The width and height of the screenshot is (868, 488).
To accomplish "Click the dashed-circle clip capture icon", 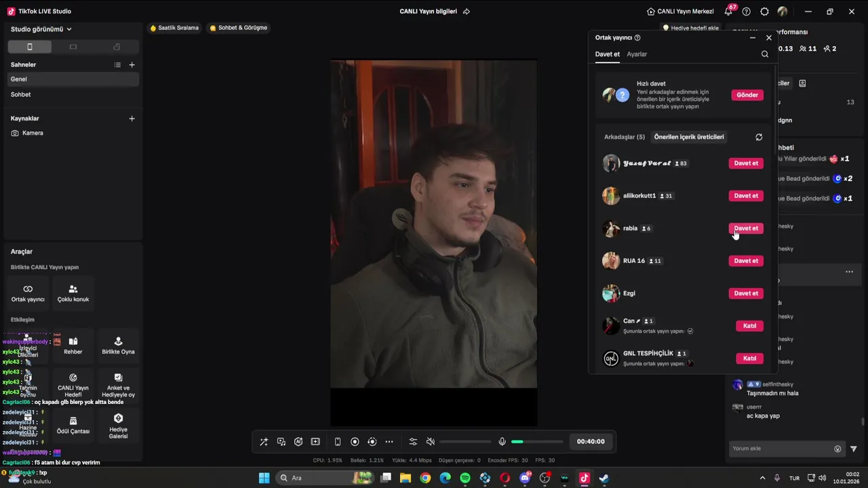I will [x=372, y=442].
